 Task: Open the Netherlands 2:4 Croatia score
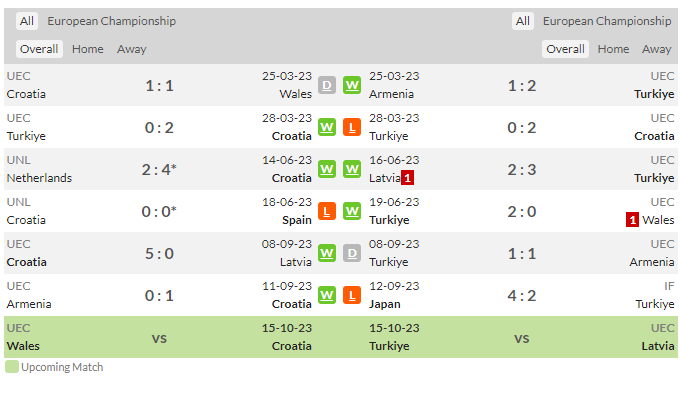pyautogui.click(x=159, y=169)
